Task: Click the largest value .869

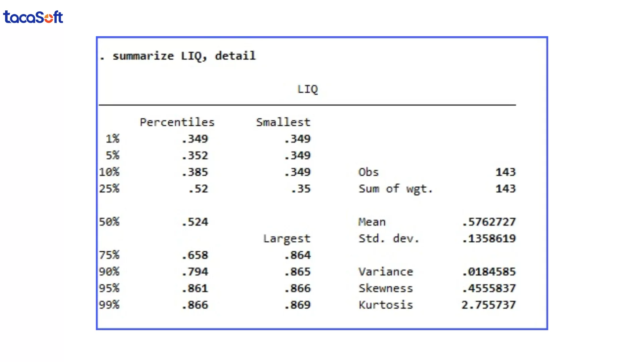Action: click(x=298, y=305)
